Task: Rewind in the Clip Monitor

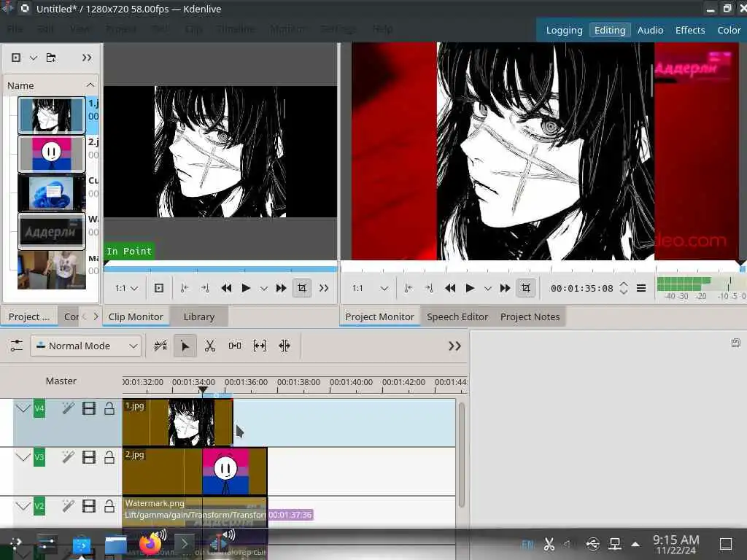Action: tap(226, 288)
